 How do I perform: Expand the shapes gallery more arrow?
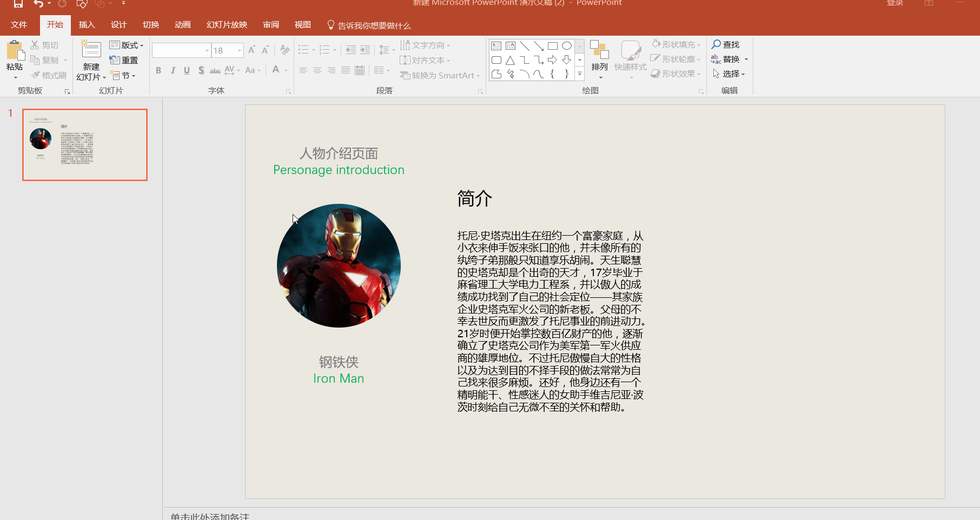pos(580,74)
